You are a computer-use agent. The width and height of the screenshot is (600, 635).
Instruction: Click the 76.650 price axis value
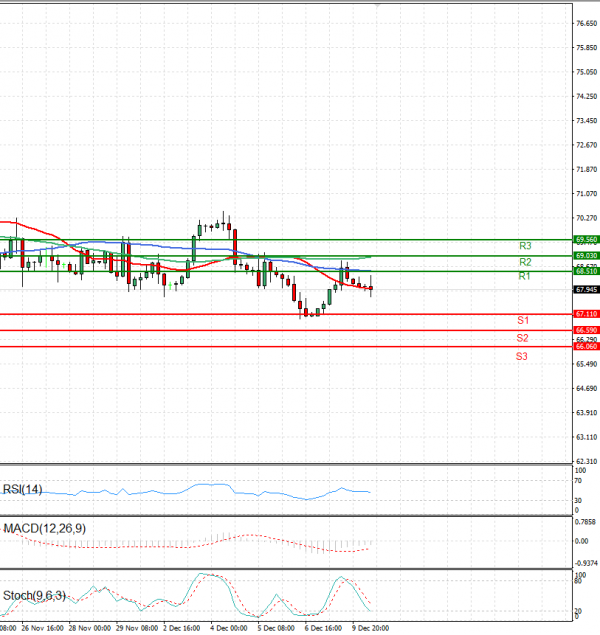(x=587, y=23)
